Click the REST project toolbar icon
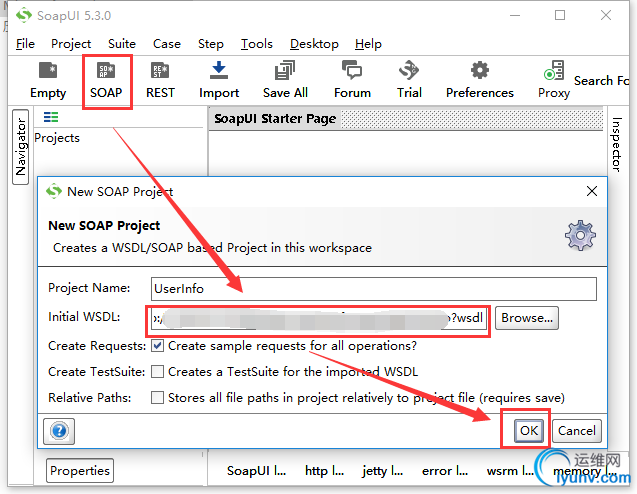This screenshot has height=494, width=637. pyautogui.click(x=160, y=80)
